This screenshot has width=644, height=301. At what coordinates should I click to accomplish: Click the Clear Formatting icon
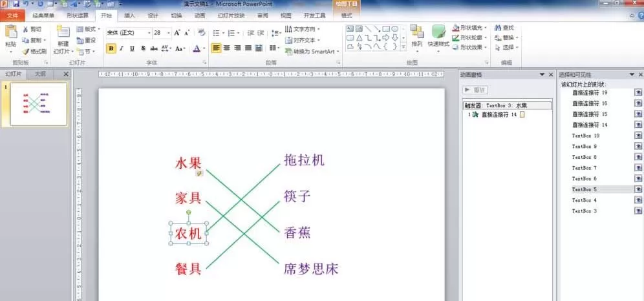(x=201, y=32)
